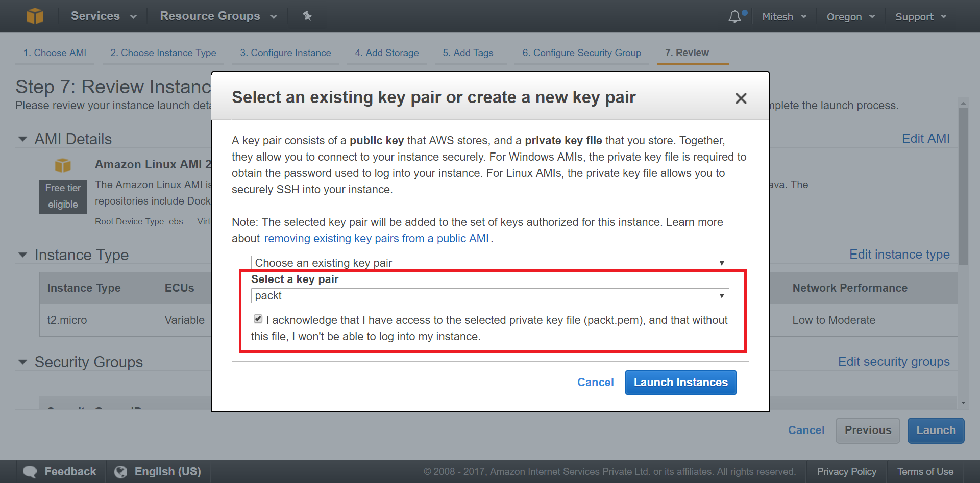Open the Privacy Policy link

tap(846, 472)
